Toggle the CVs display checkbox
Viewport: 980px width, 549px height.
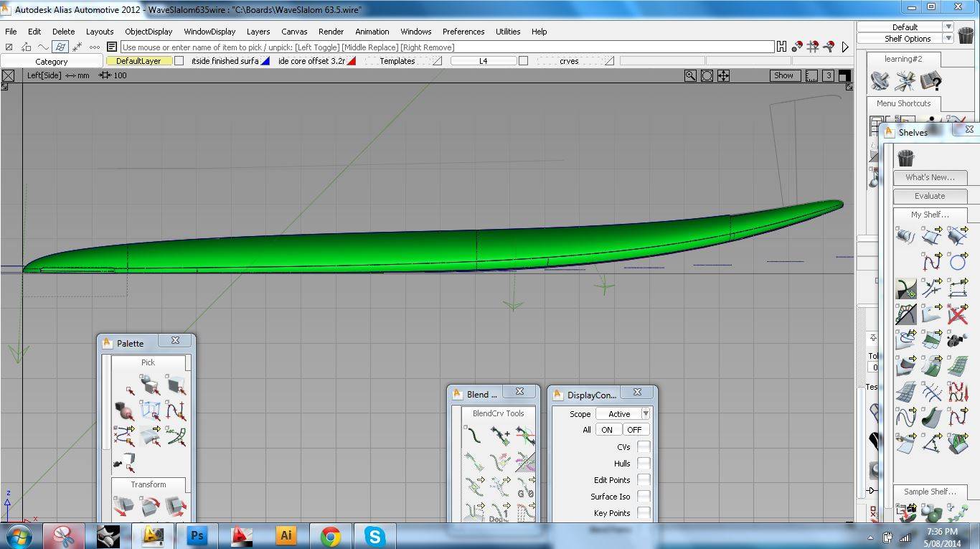(644, 446)
